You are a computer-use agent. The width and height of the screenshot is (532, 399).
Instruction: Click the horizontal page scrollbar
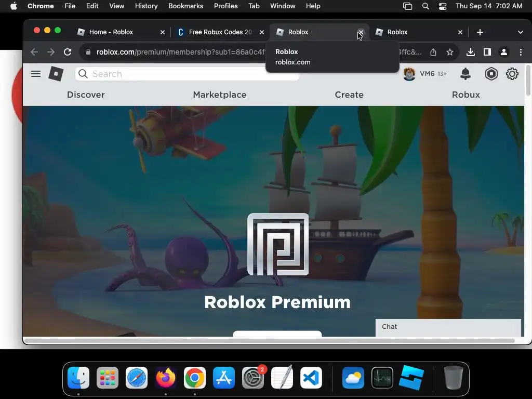click(270, 340)
